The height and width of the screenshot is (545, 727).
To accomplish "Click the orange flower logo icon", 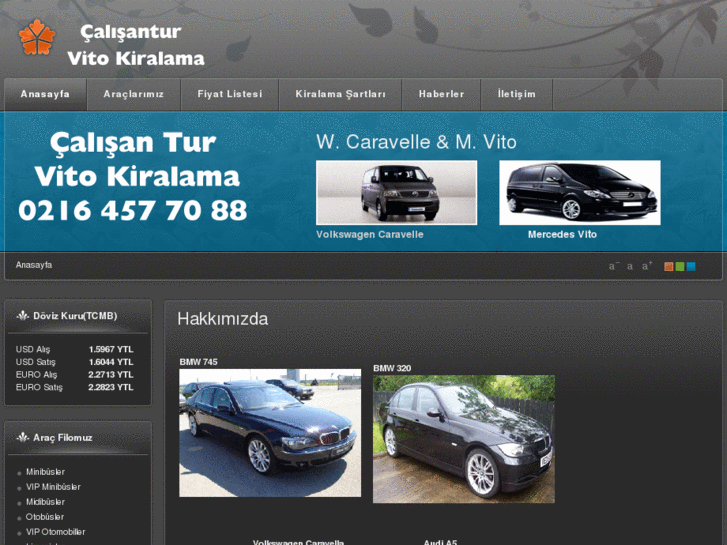I will [37, 37].
